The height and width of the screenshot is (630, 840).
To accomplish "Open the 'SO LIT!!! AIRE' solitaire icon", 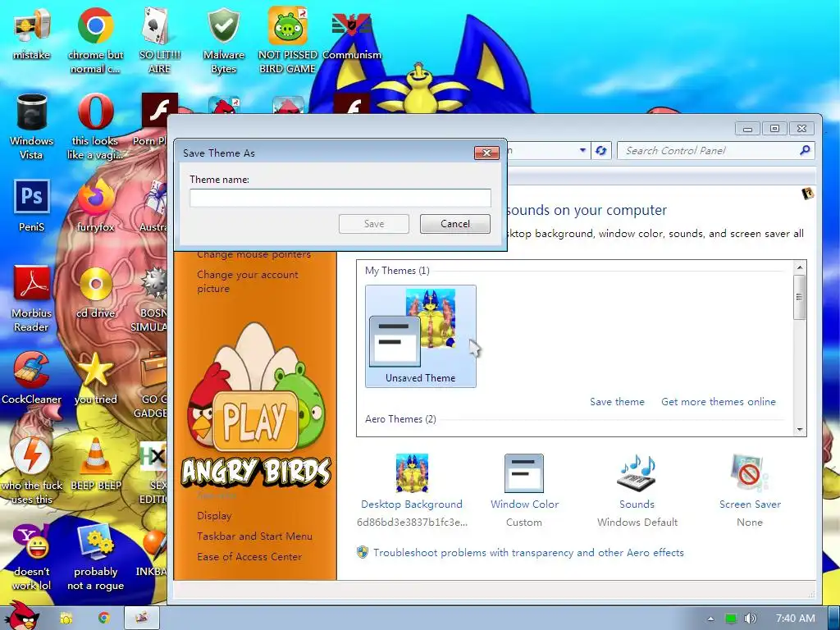I will tap(159, 40).
